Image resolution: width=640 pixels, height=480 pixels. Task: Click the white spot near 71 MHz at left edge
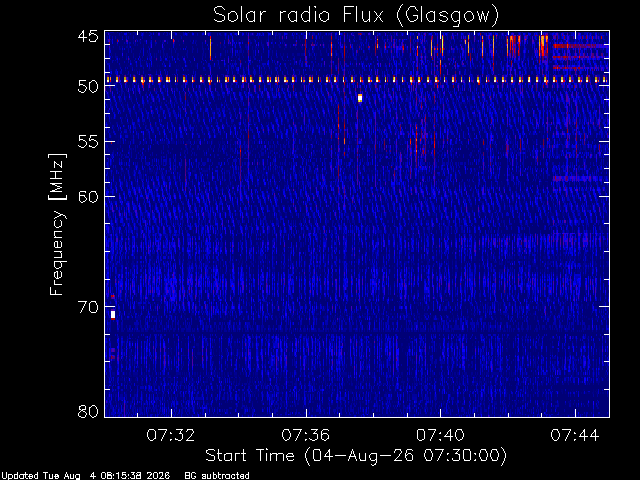(x=113, y=315)
